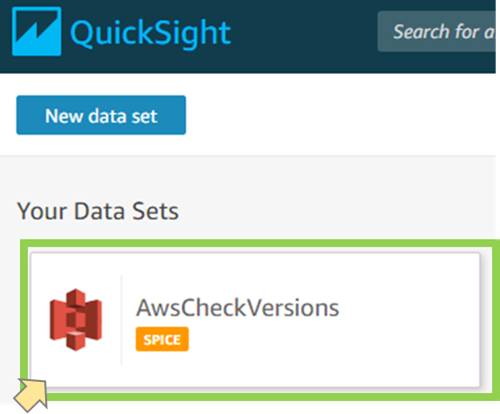Open the AwsCheckVersions data set name

(x=237, y=308)
